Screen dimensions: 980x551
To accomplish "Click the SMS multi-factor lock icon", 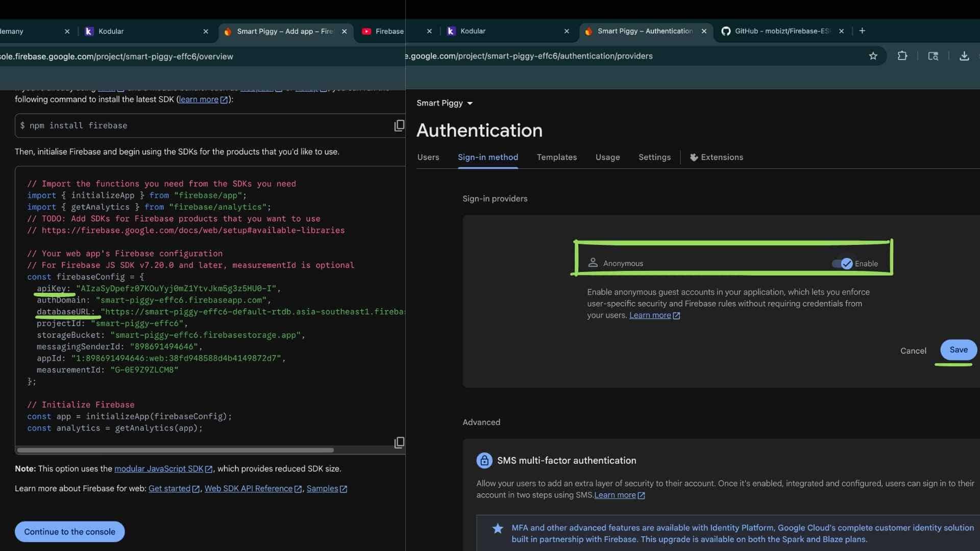I will 484,460.
